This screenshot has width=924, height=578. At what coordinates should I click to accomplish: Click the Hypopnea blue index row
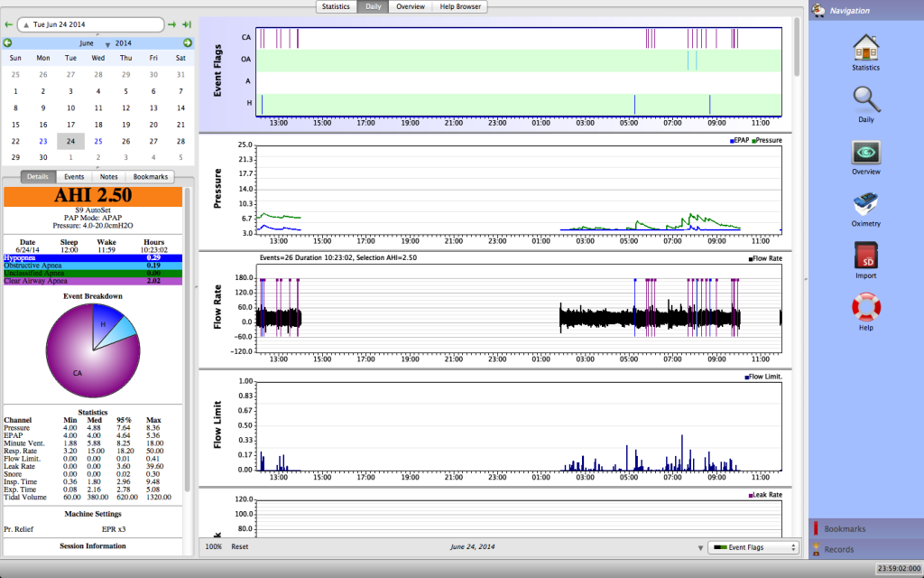pyautogui.click(x=93, y=258)
